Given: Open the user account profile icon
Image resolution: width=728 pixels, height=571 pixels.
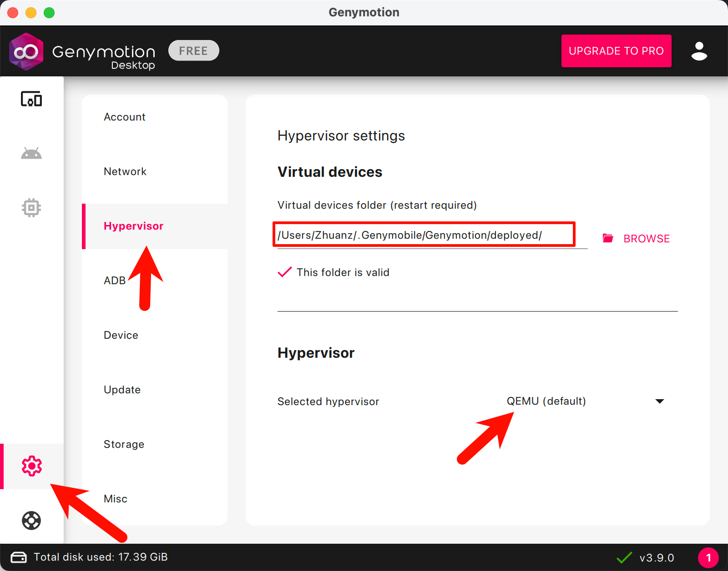Looking at the screenshot, I should (699, 51).
